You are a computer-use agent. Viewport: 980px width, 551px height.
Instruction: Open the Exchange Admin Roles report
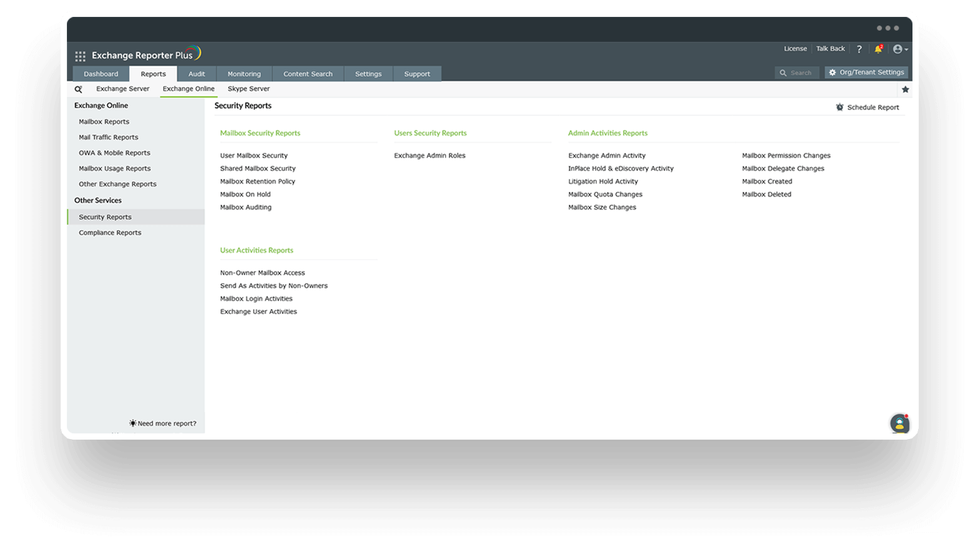tap(430, 156)
